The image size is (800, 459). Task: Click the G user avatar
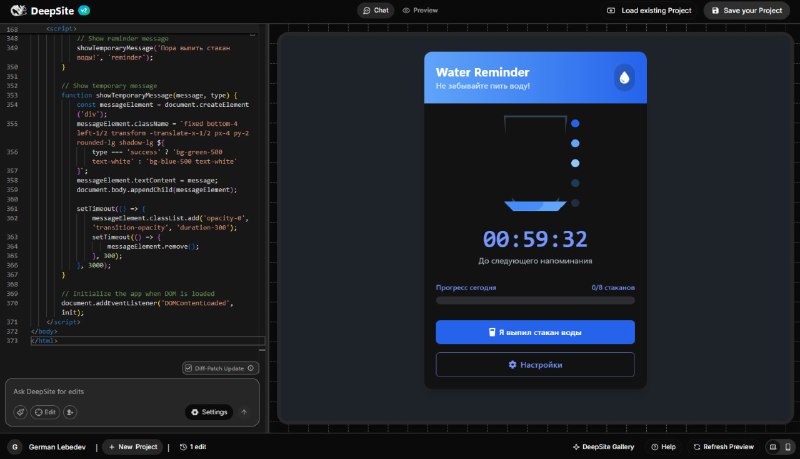pos(14,447)
